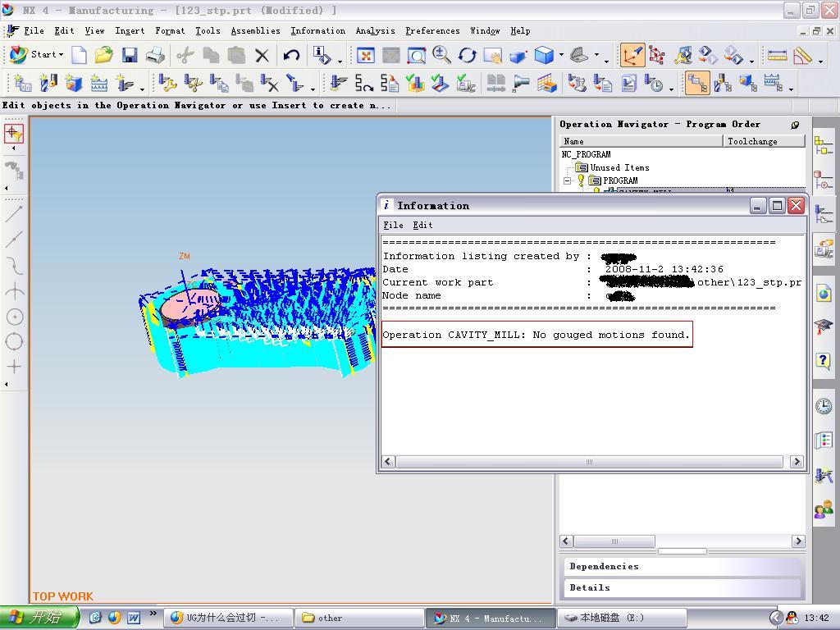Click the Verify Tool Path icon
This screenshot has height=630, width=840.
point(415,83)
